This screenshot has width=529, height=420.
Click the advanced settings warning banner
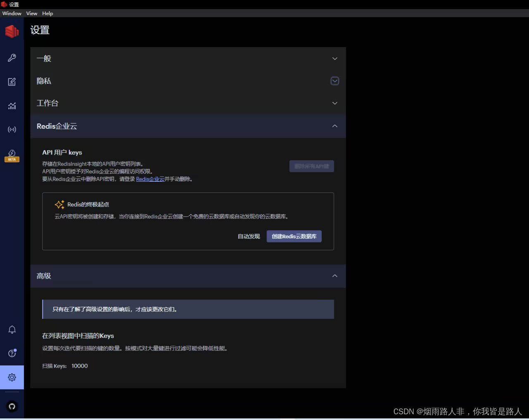188,309
